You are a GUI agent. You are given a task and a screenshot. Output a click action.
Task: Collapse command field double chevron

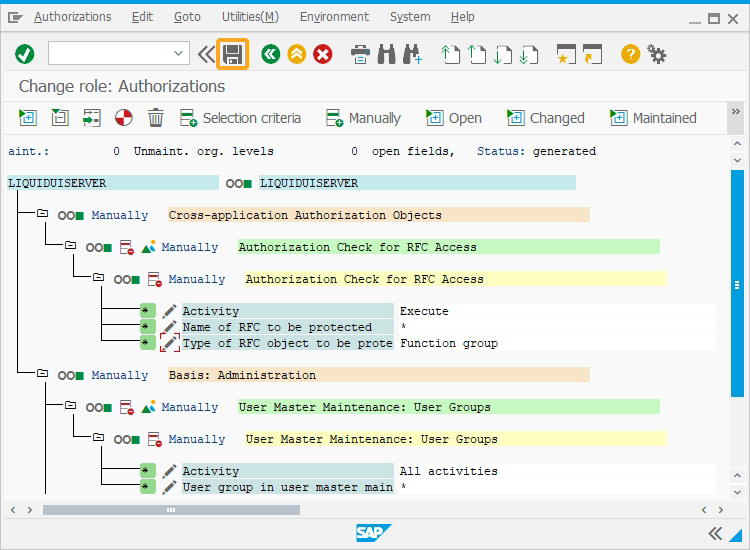(206, 54)
